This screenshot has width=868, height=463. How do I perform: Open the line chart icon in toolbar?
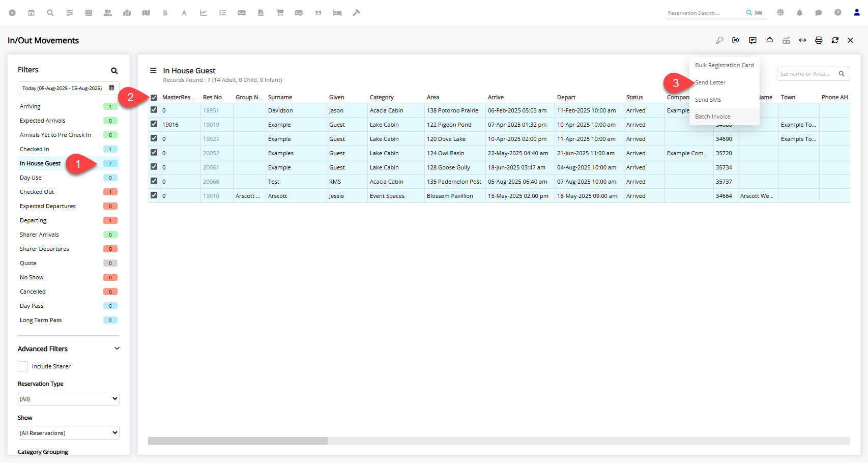204,13
